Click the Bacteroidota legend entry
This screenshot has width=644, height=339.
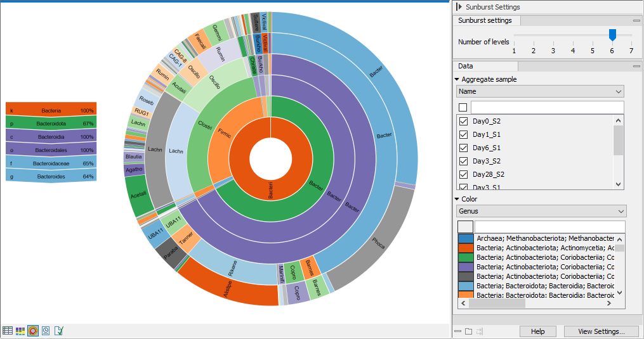pos(51,123)
